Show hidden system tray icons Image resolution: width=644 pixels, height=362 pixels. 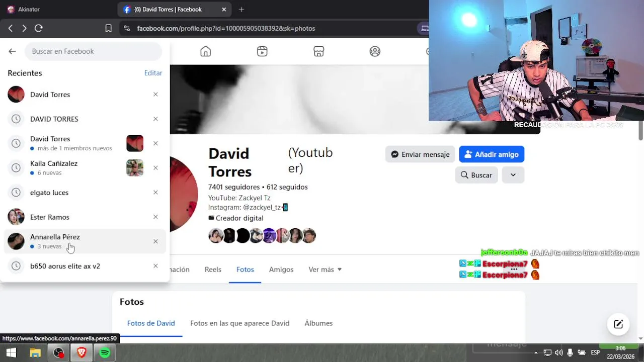[x=536, y=353]
